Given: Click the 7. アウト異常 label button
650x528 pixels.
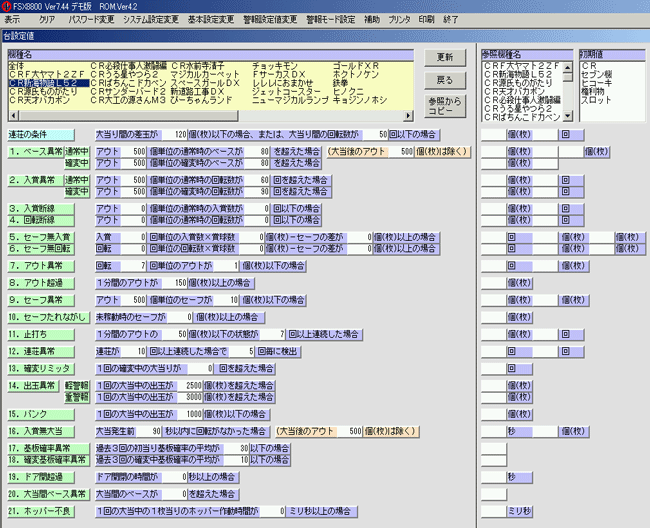Looking at the screenshot, I should pos(41,266).
